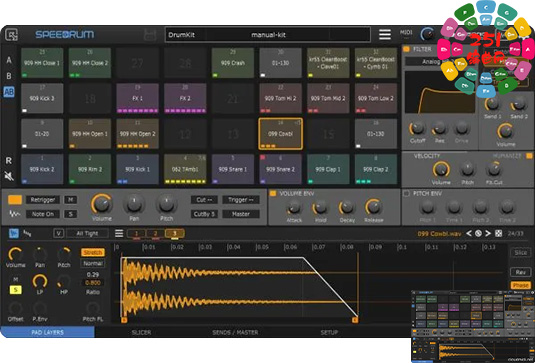535x363 pixels.
Task: Open the Trigger dropdown
Action: tap(241, 200)
